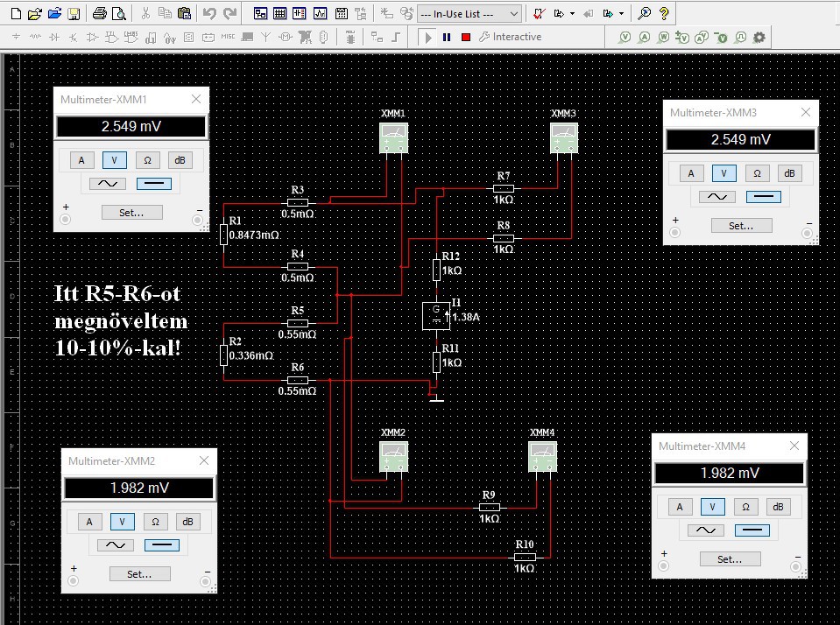
Task: Open the SPICE netlist viewer
Action: [x=300, y=14]
